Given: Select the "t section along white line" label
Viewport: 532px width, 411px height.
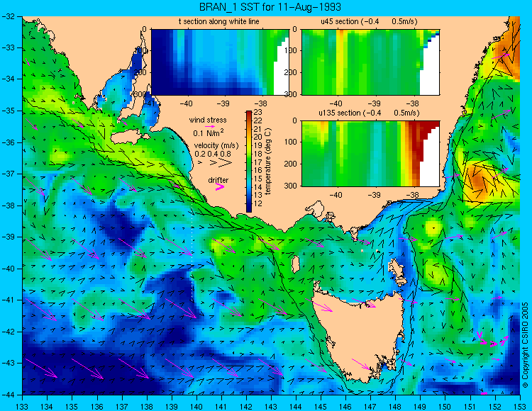Looking at the screenshot, I should [219, 21].
